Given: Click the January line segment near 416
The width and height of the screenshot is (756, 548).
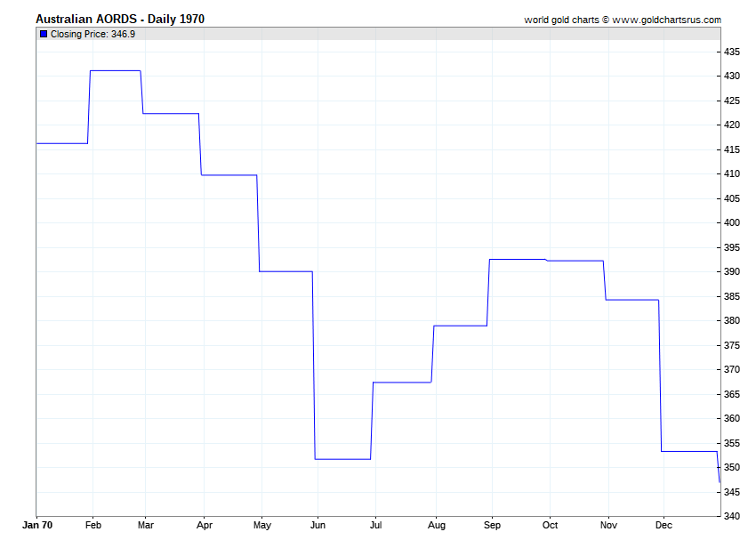Looking at the screenshot, I should [62, 143].
